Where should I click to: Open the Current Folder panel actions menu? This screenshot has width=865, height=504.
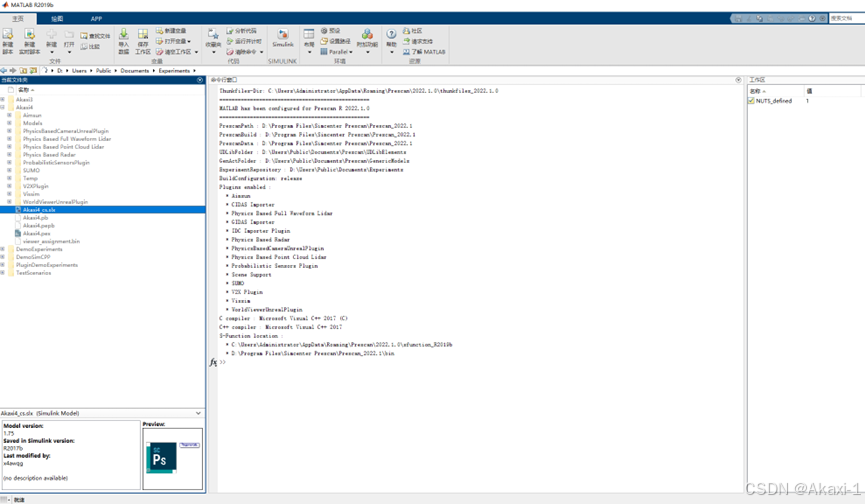point(200,80)
